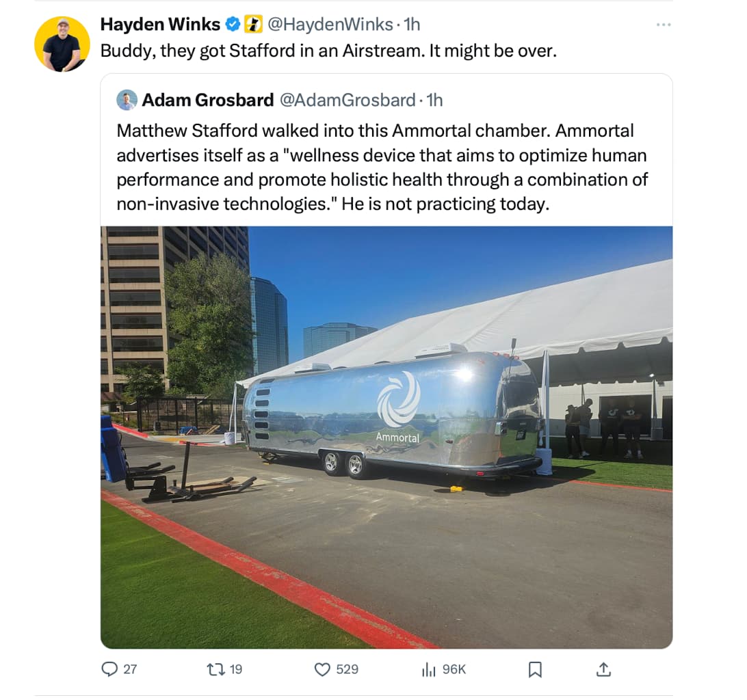Click the quoted tweet text about Ammortal chamber

pos(382,167)
